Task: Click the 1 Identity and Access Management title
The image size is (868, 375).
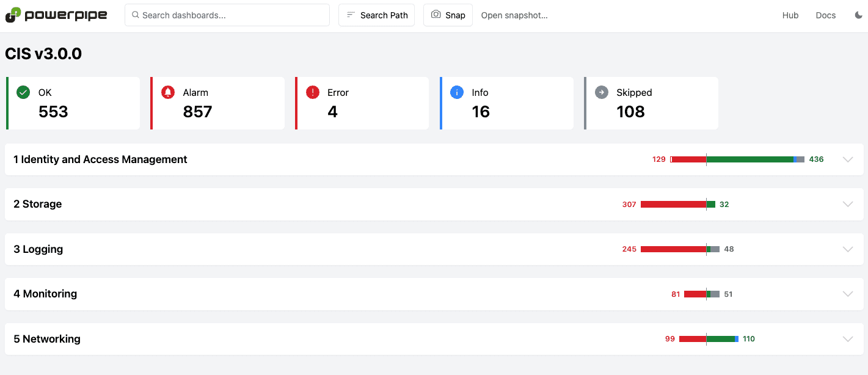Action: pos(100,159)
